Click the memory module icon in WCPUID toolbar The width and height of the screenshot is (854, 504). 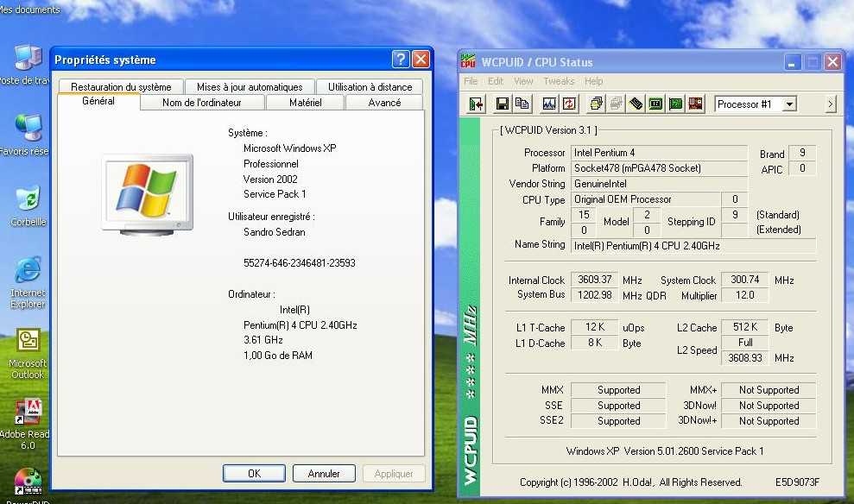tap(636, 104)
